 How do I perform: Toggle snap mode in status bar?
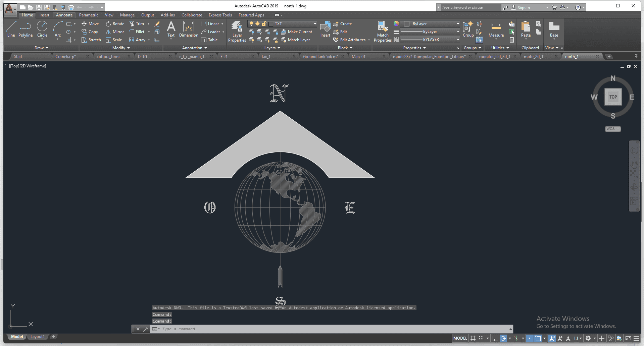[481, 338]
